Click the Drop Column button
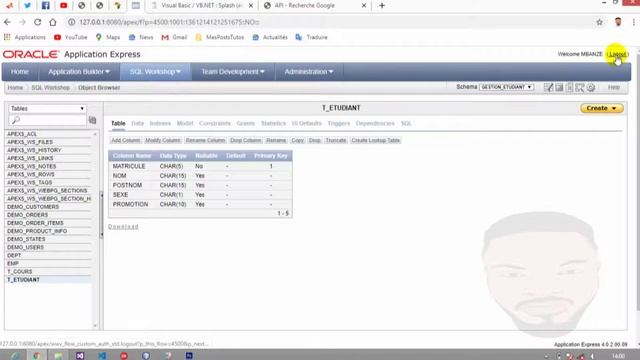 point(245,140)
